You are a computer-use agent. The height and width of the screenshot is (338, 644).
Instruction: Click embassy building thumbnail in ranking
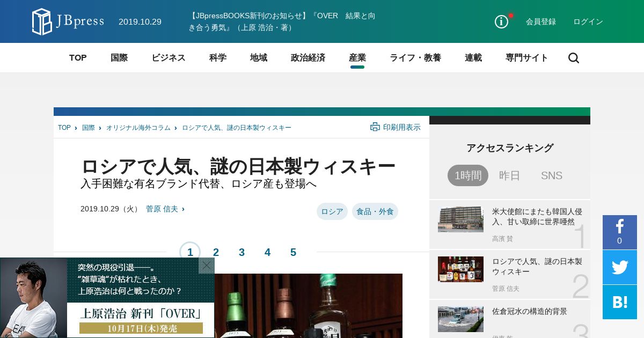[460, 219]
